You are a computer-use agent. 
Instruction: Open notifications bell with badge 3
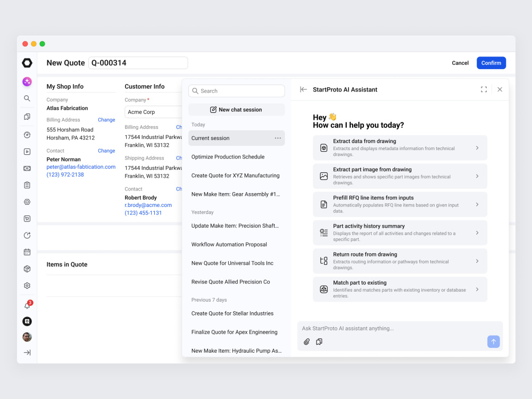[x=28, y=304]
